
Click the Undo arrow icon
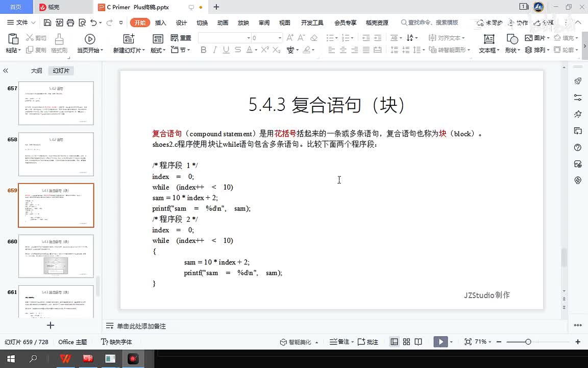coord(93,22)
